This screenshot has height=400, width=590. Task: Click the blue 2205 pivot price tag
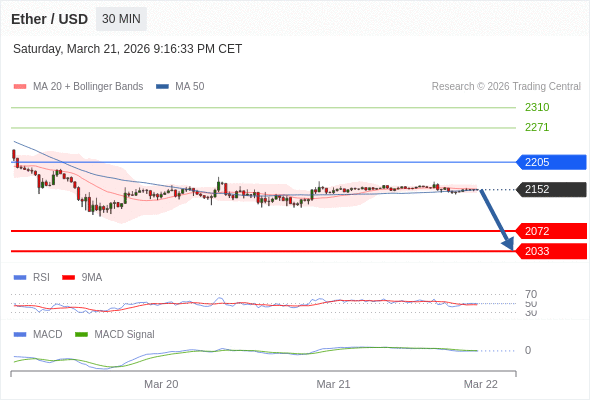tap(551, 162)
